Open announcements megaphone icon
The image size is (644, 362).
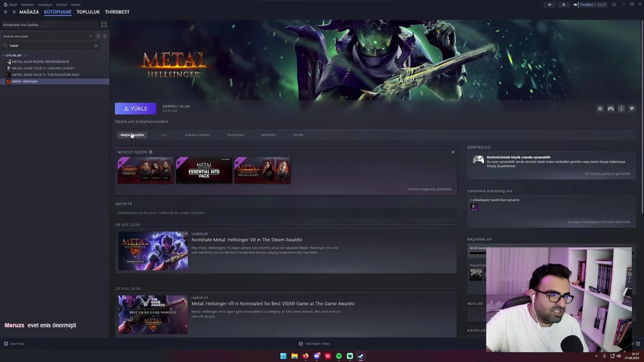pyautogui.click(x=549, y=5)
